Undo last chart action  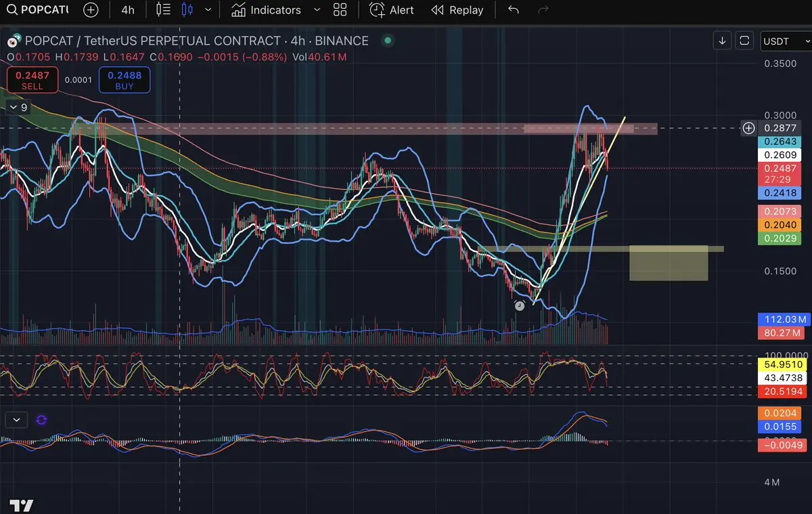pos(514,10)
